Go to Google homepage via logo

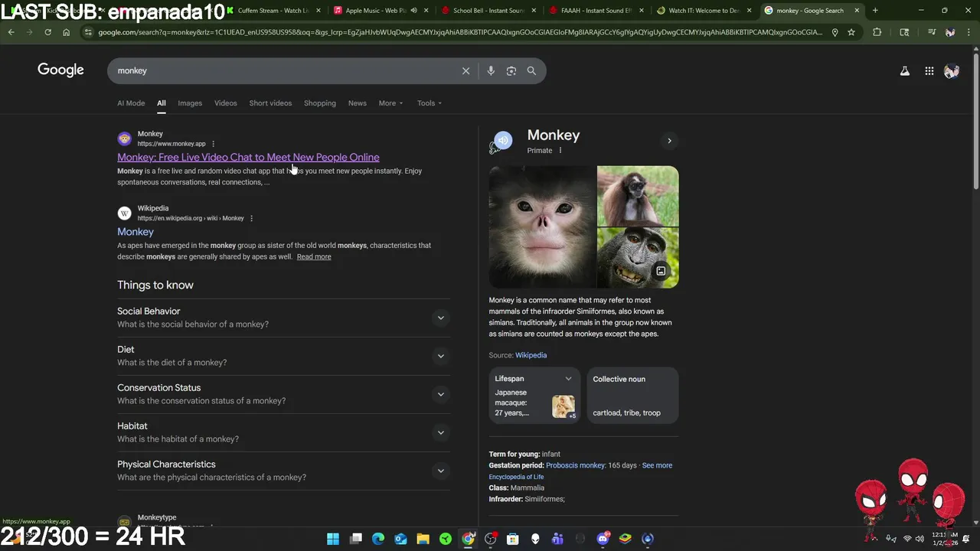coord(60,70)
